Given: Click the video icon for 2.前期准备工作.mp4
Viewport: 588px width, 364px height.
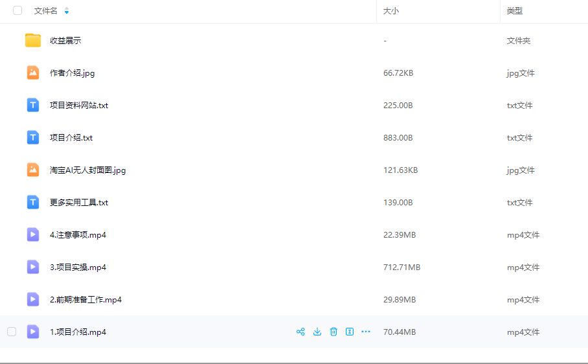Looking at the screenshot, I should tap(33, 299).
